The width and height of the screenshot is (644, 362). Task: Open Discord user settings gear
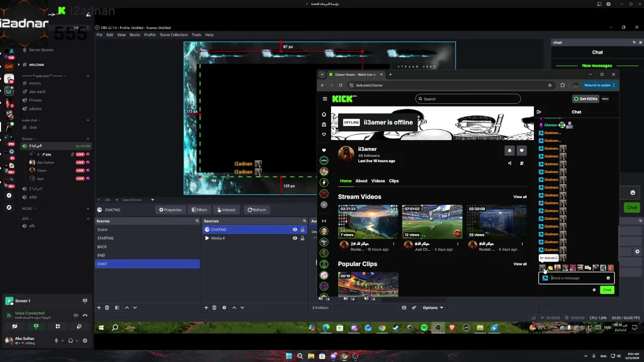(x=85, y=340)
